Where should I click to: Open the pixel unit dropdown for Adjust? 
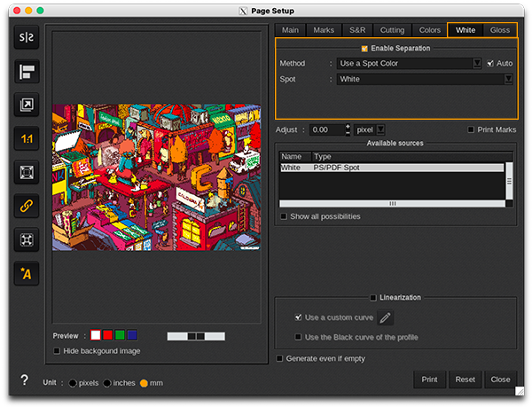(x=380, y=129)
